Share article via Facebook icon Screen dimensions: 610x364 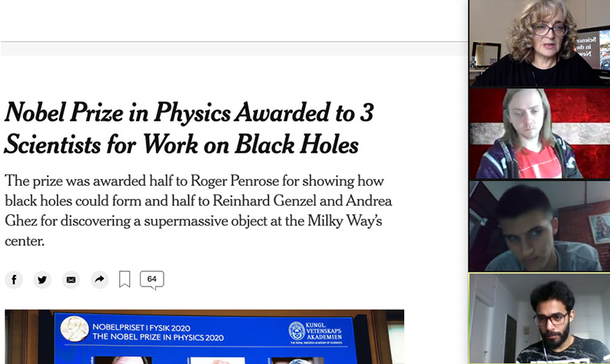(x=14, y=280)
